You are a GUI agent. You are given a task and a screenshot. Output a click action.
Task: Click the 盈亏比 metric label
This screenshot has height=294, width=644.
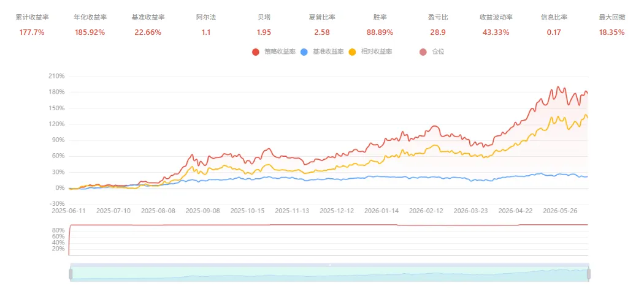click(438, 18)
